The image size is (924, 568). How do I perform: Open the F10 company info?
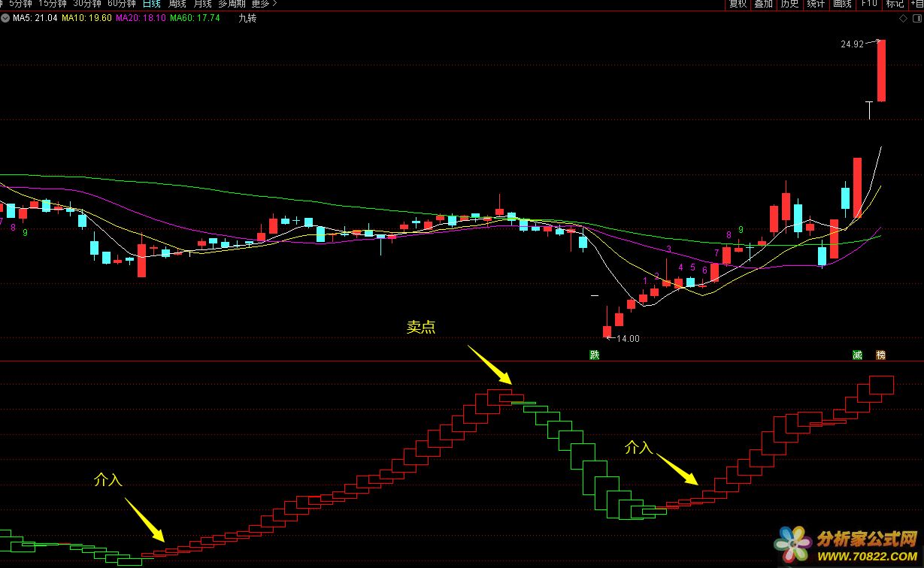pos(869,4)
